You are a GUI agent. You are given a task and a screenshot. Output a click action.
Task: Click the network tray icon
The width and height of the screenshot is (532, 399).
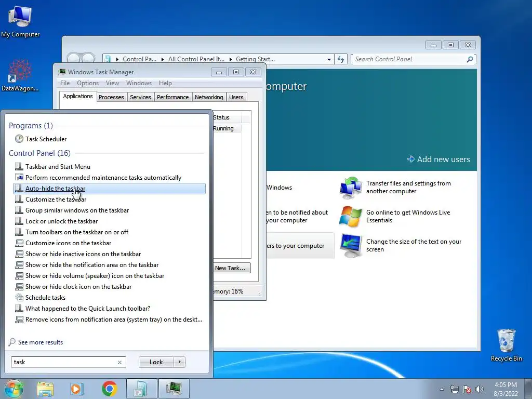click(x=454, y=389)
